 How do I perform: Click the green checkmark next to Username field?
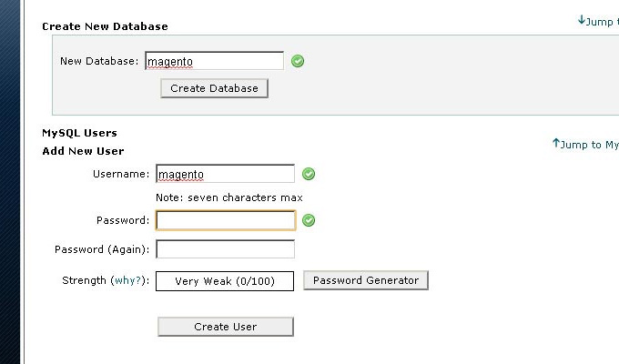tap(309, 174)
